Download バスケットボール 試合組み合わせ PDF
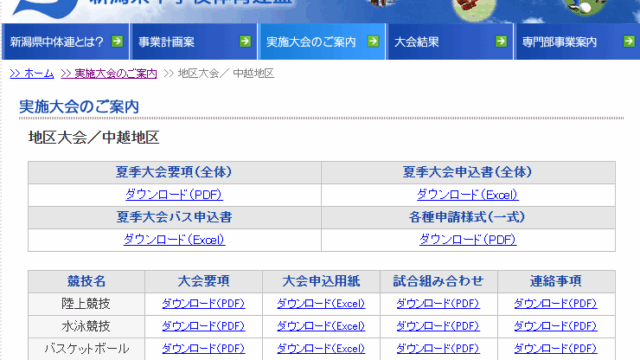Image resolution: width=640 pixels, height=360 pixels. 438,349
